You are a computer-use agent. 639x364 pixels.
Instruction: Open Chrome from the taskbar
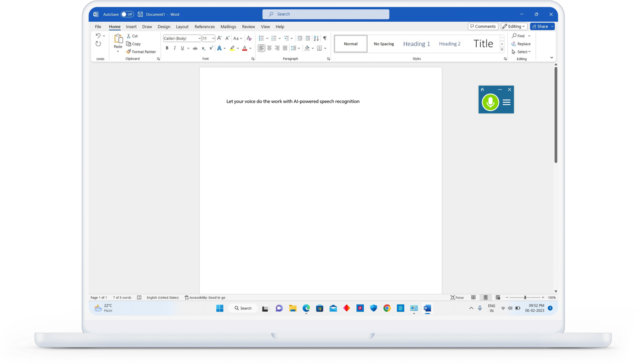(x=387, y=308)
